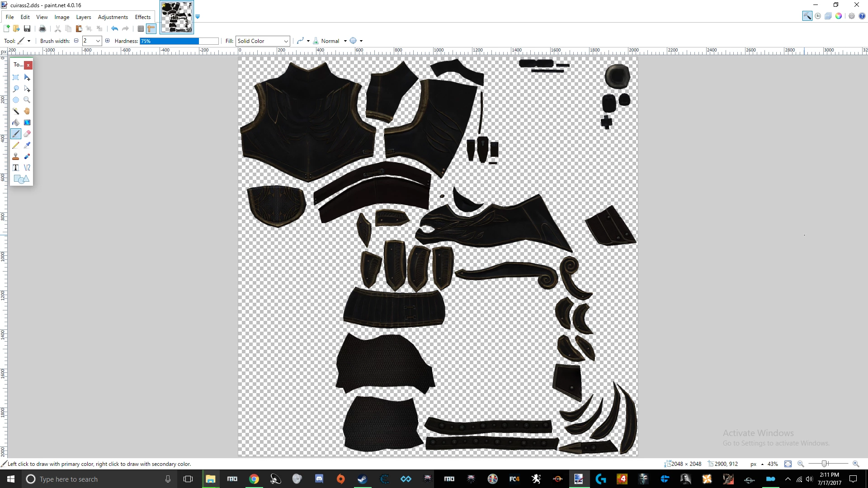
Task: Click the zoom in magnifier in status bar
Action: (856, 464)
